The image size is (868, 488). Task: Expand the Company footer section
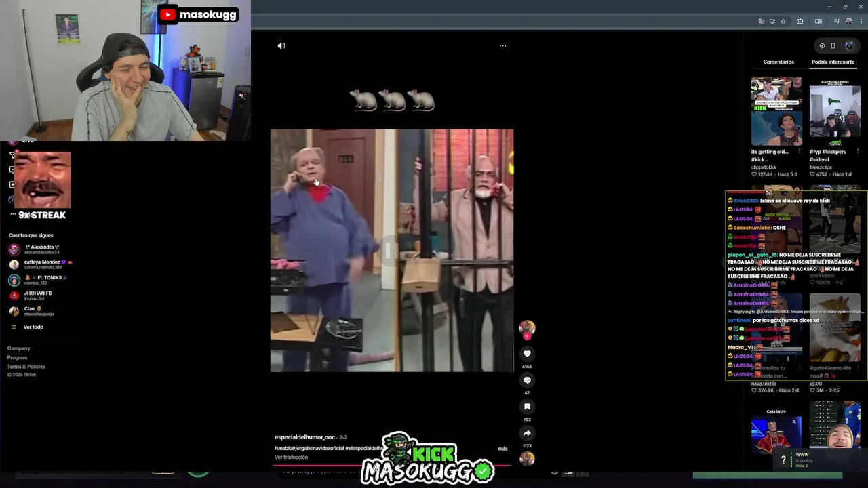point(18,348)
